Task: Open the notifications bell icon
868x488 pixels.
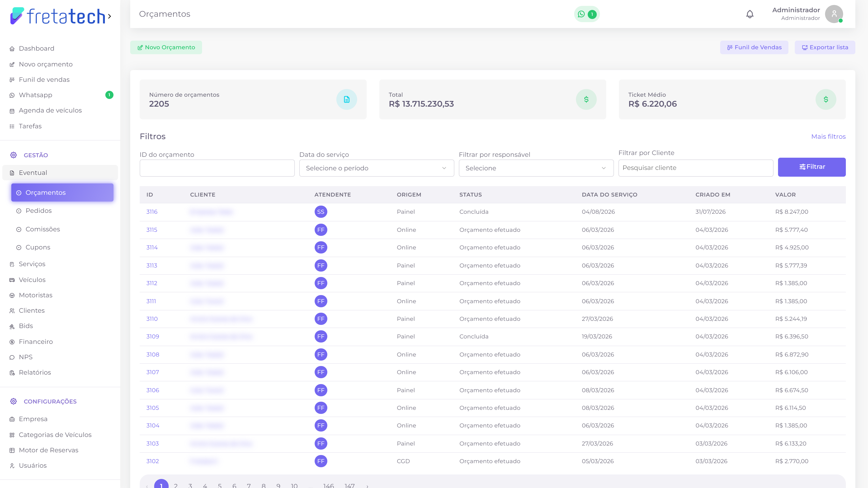Action: pyautogui.click(x=750, y=14)
